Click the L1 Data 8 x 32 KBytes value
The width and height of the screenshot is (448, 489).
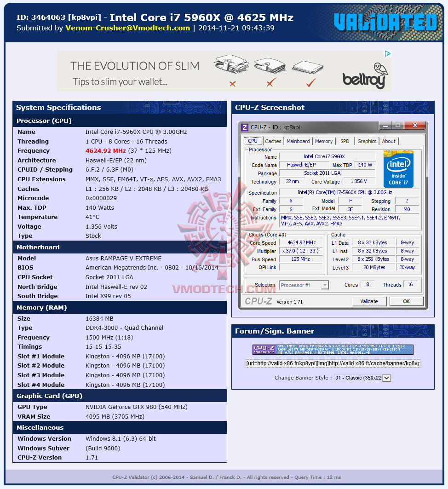click(373, 242)
